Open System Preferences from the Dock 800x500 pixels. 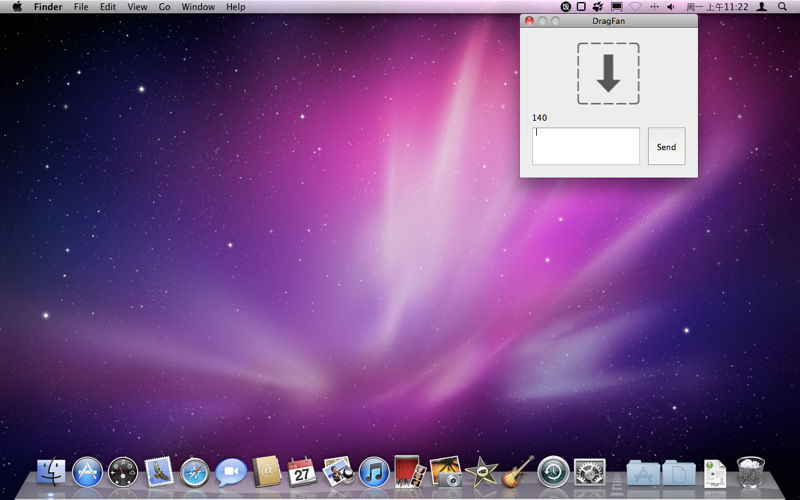pyautogui.click(x=589, y=472)
